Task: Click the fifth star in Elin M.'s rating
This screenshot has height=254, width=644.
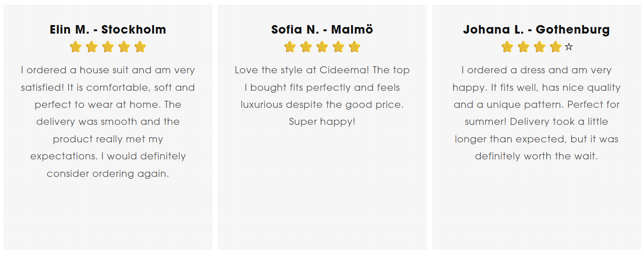Action: coord(140,47)
